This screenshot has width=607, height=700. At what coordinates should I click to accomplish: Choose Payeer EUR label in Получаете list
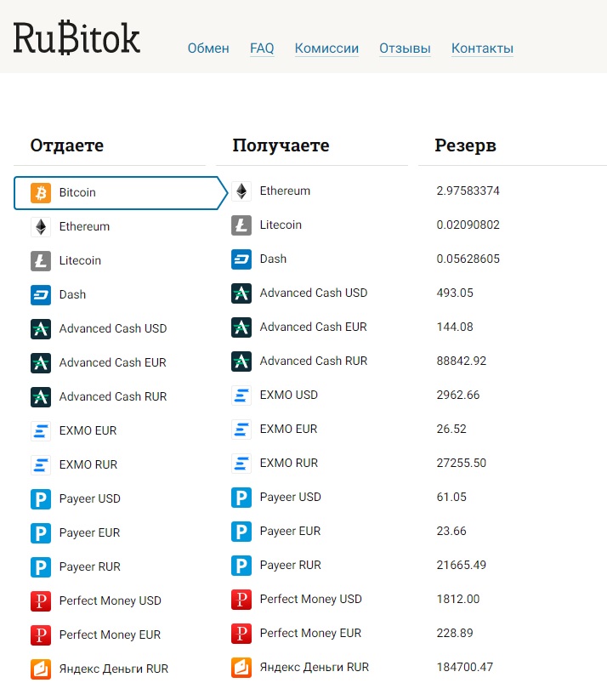290,531
